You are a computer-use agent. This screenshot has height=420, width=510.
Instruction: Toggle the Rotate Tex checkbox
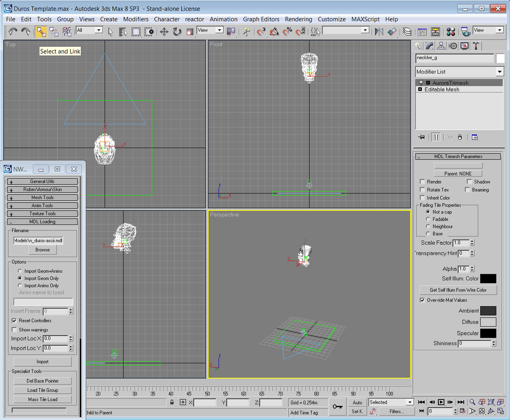(422, 190)
